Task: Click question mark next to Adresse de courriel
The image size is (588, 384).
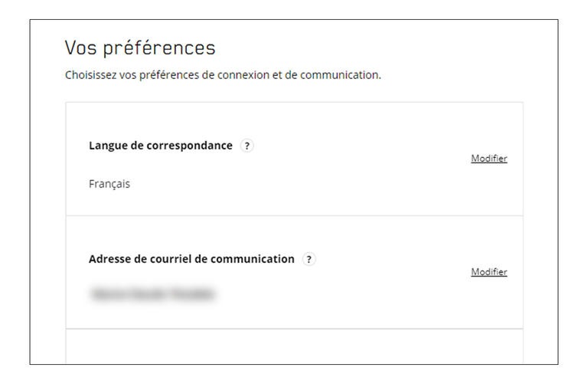Action: (309, 259)
